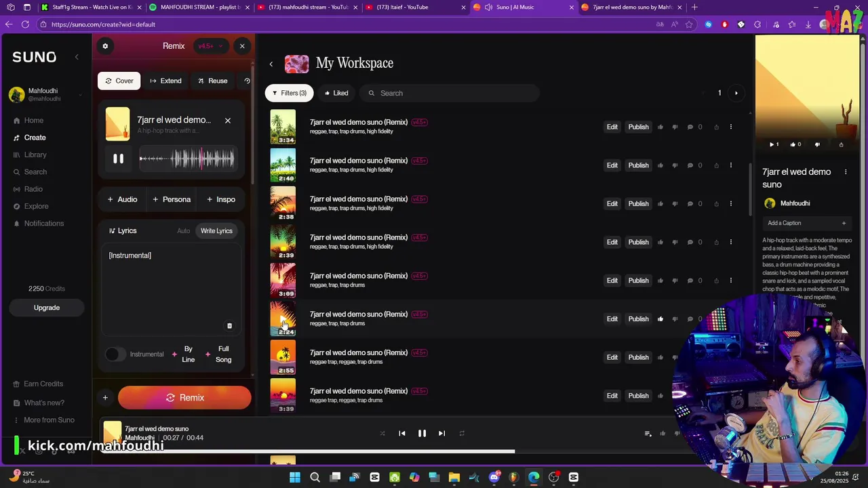Open the settings gear in Remix panel
The image size is (868, 488).
click(x=105, y=46)
